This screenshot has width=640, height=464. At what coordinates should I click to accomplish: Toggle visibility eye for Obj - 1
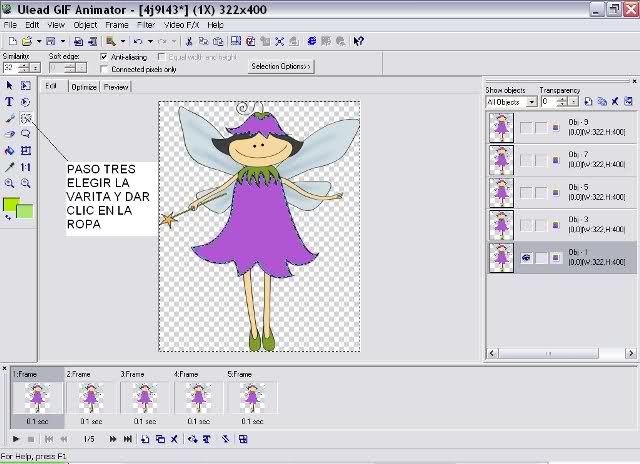click(525, 257)
